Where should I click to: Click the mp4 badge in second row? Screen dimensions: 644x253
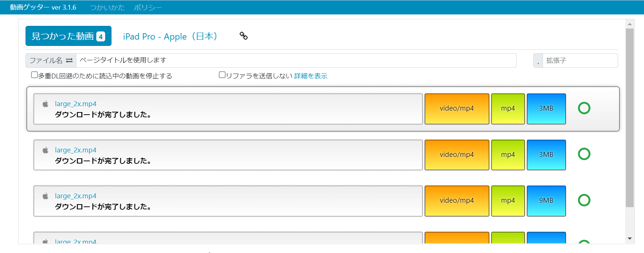508,155
